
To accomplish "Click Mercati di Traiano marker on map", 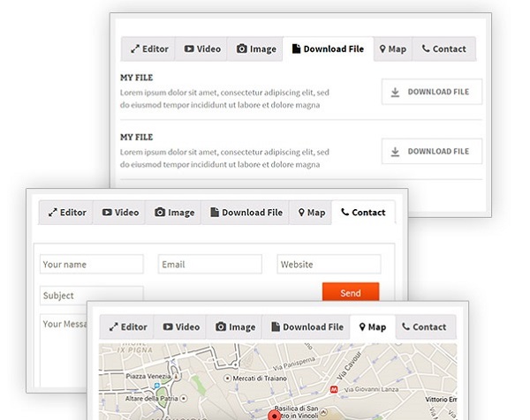I will click(228, 379).
